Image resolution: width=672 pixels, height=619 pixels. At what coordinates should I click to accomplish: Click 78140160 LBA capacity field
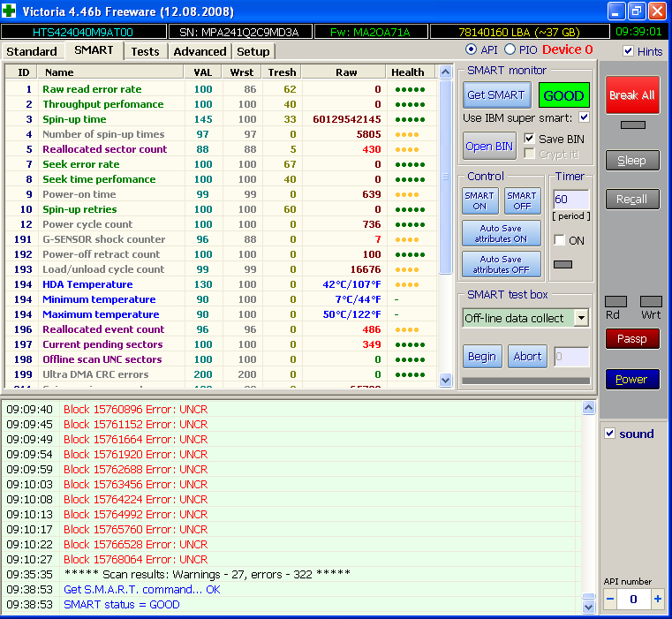pyautogui.click(x=519, y=32)
